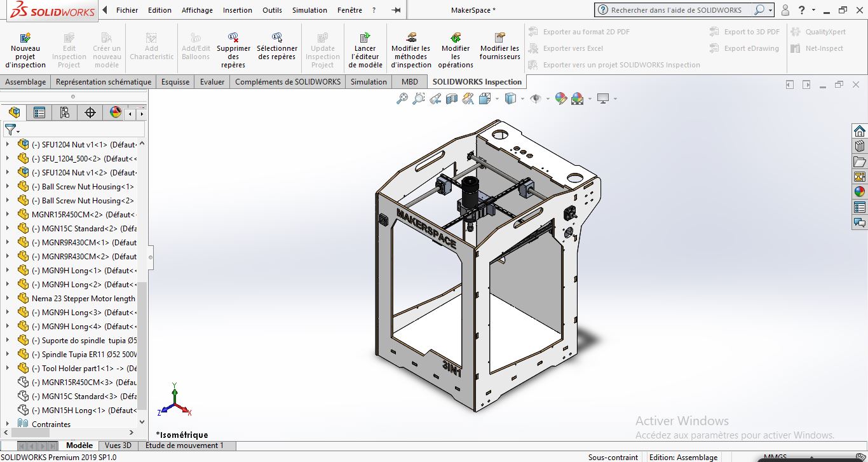Switch to the Assemblage tab
Screen dimensions: 868x462
tap(25, 82)
